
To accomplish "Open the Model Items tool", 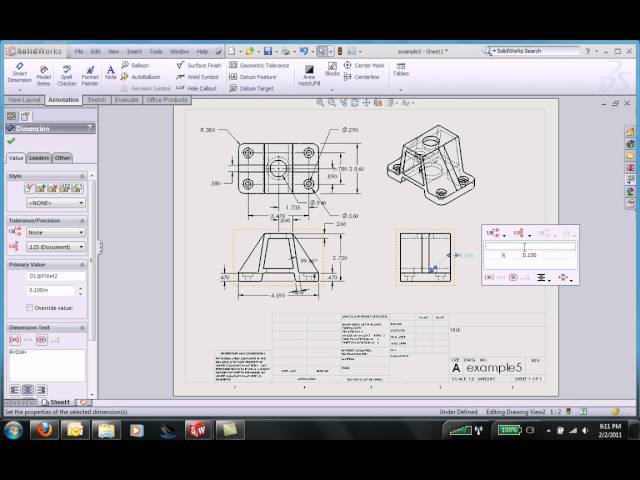I will (x=44, y=75).
